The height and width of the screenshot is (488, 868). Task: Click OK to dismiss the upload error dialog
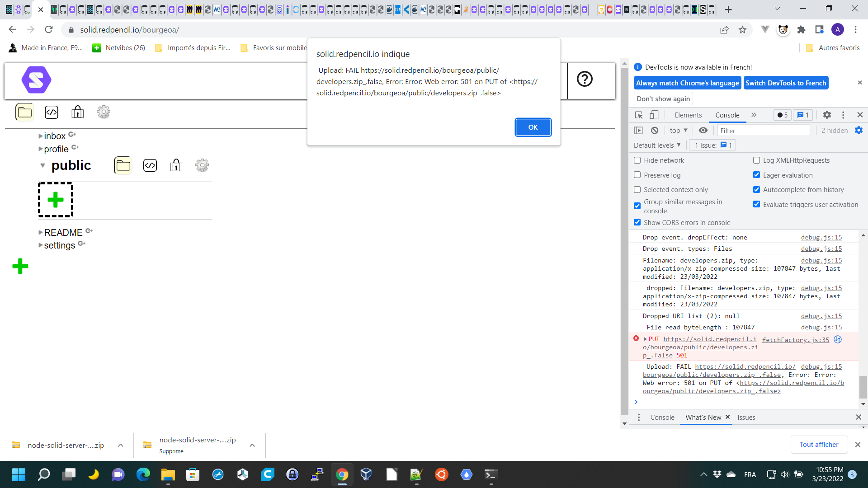click(533, 127)
